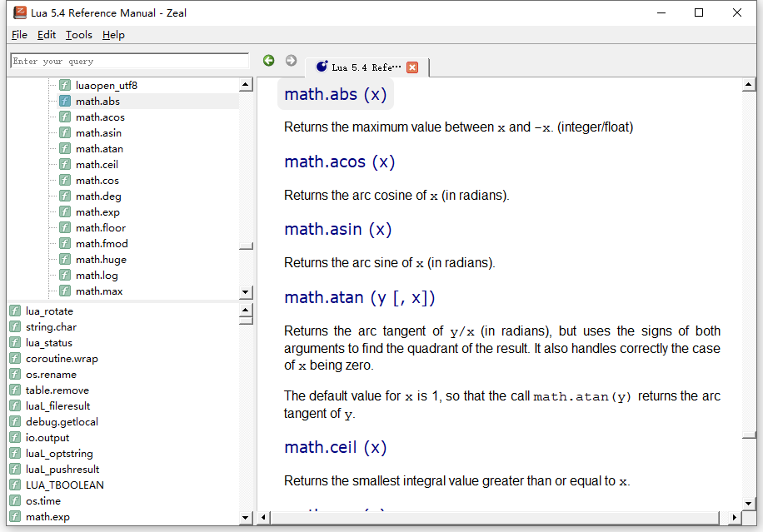Open luaL_pushresult from the lower list
763x532 pixels.
point(62,470)
